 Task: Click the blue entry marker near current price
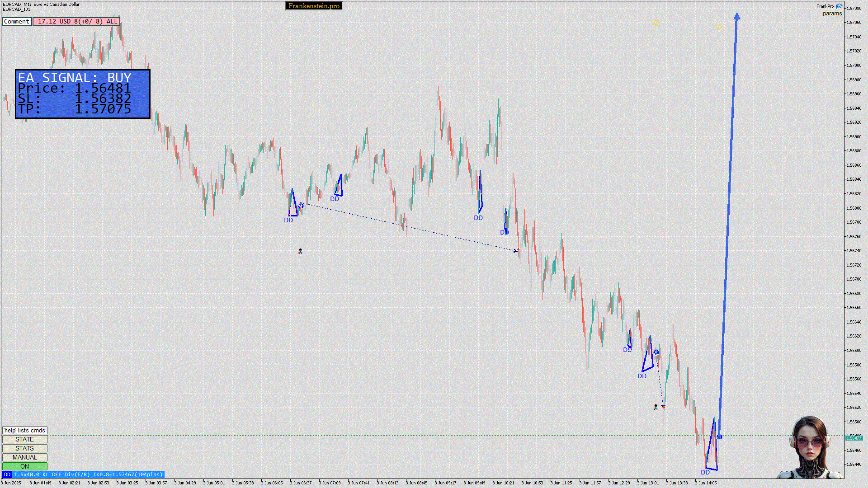pyautogui.click(x=719, y=437)
